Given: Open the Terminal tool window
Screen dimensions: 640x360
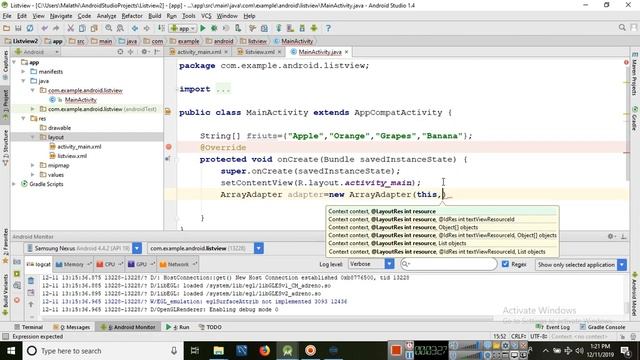Looking at the screenshot, I should 28,327.
